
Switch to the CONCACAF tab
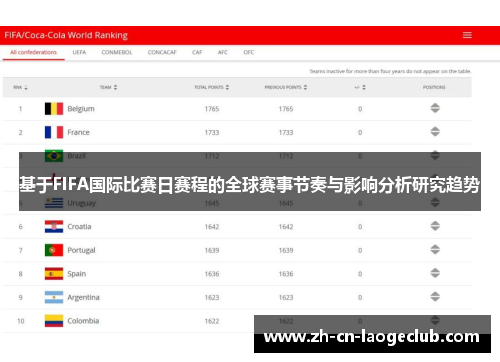click(x=162, y=52)
